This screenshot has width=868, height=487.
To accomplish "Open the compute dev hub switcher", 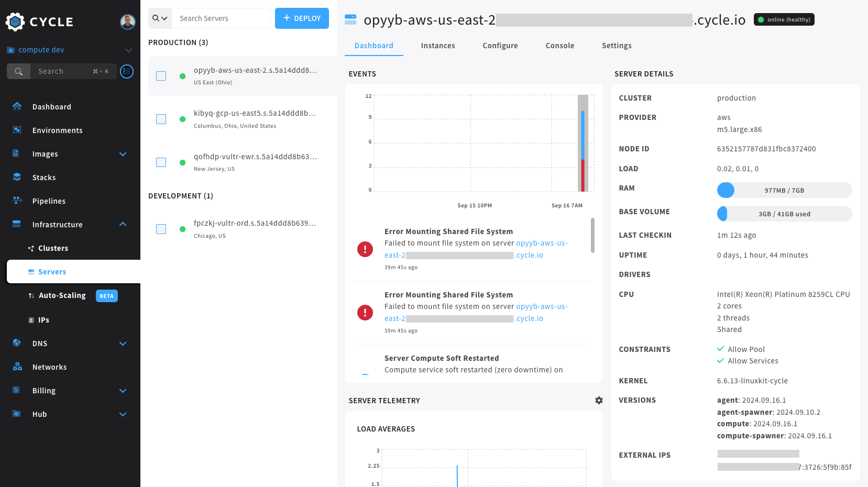I will click(x=70, y=50).
